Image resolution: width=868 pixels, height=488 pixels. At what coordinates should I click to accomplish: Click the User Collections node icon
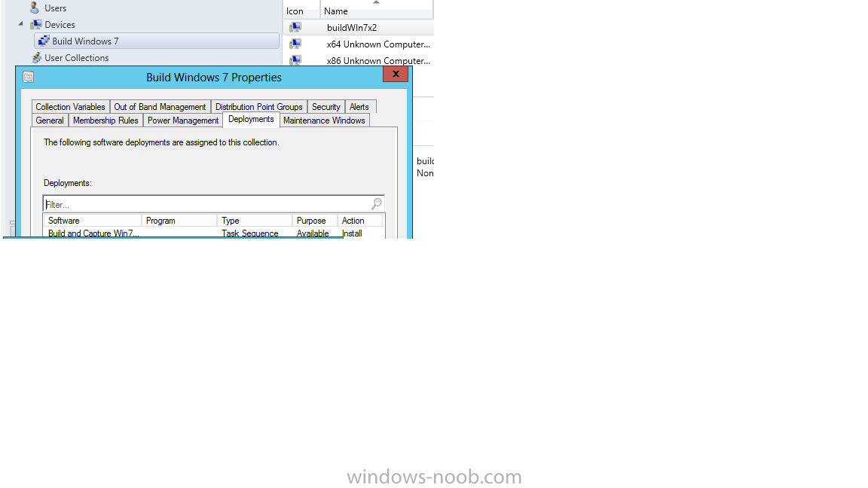36,57
